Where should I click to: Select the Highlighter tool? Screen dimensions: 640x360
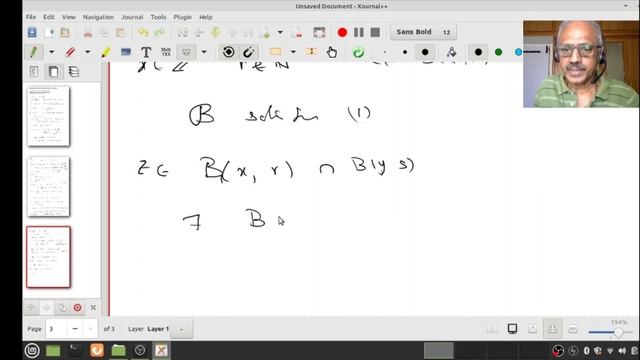point(106,52)
